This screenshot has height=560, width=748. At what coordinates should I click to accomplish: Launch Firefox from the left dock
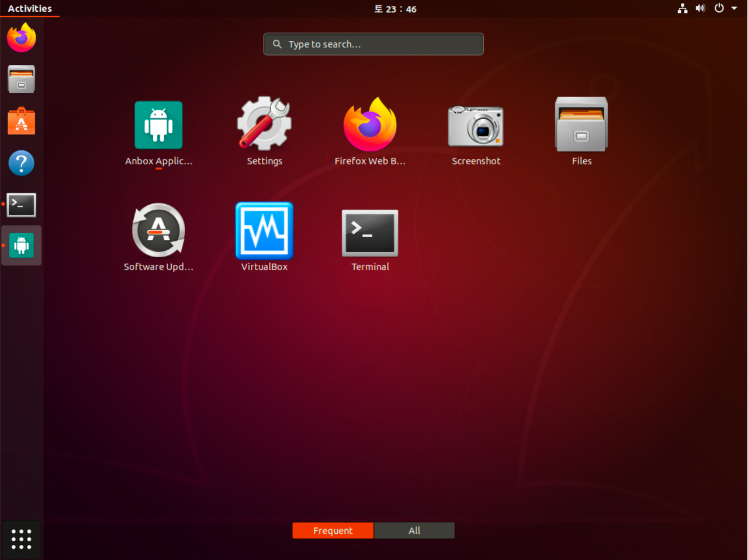(21, 37)
